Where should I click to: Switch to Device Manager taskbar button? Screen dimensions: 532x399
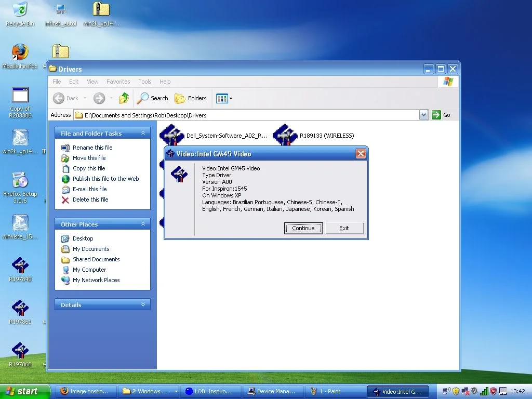pyautogui.click(x=272, y=391)
